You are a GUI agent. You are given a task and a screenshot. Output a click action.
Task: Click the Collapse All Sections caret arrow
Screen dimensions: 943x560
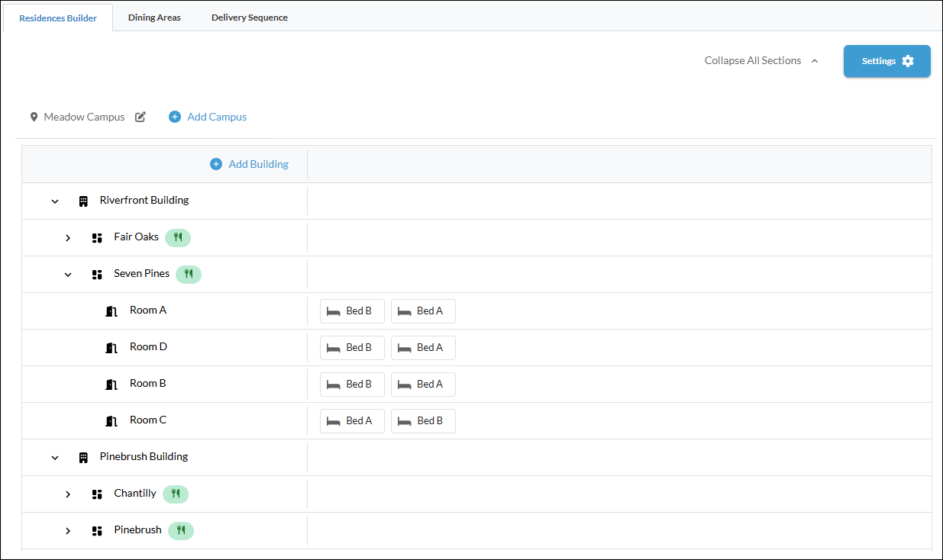[x=815, y=61]
